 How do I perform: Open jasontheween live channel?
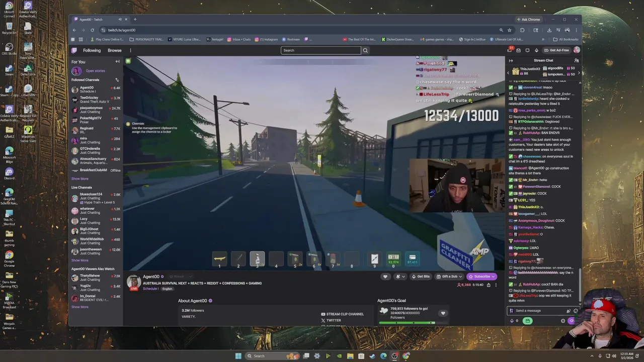96,251
